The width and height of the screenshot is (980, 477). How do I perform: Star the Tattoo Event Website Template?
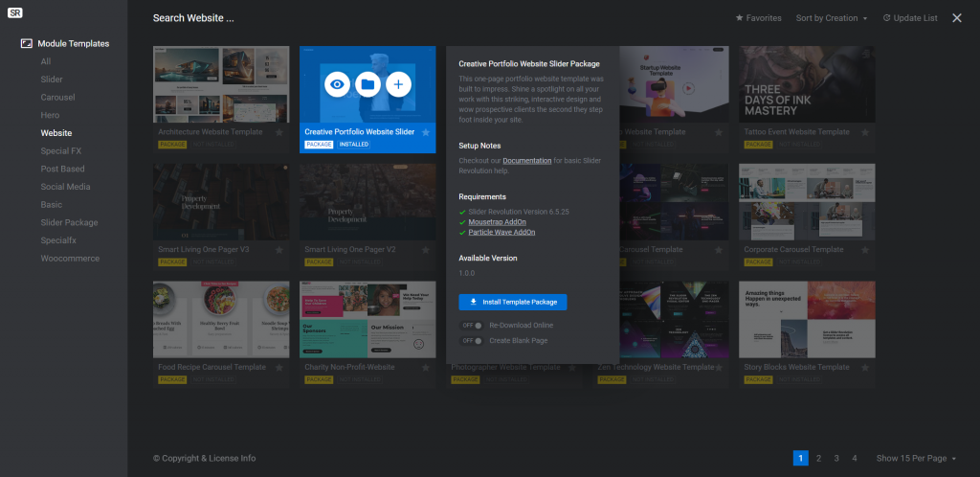click(x=865, y=132)
